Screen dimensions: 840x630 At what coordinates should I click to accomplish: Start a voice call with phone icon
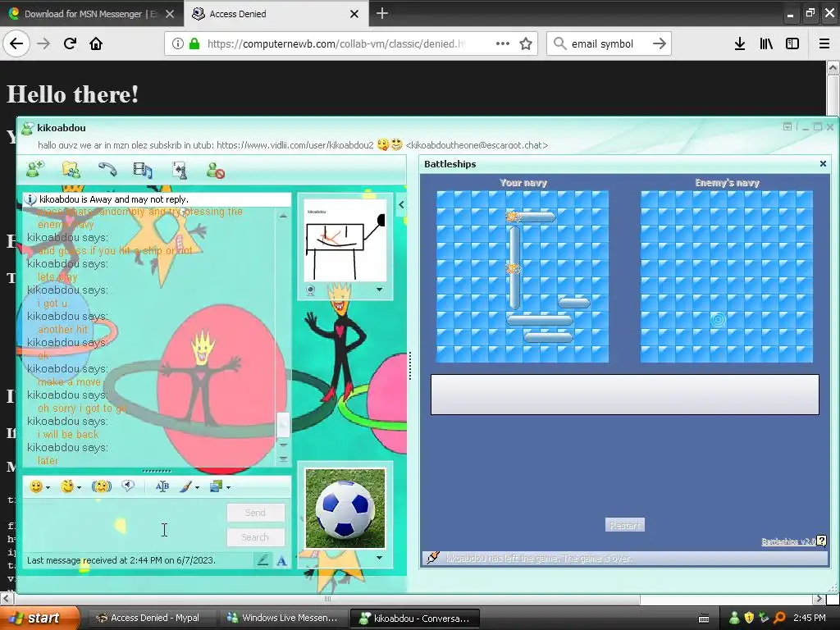tap(107, 169)
